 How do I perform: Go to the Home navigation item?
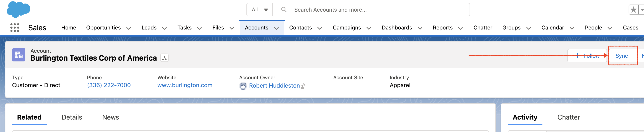(x=69, y=28)
